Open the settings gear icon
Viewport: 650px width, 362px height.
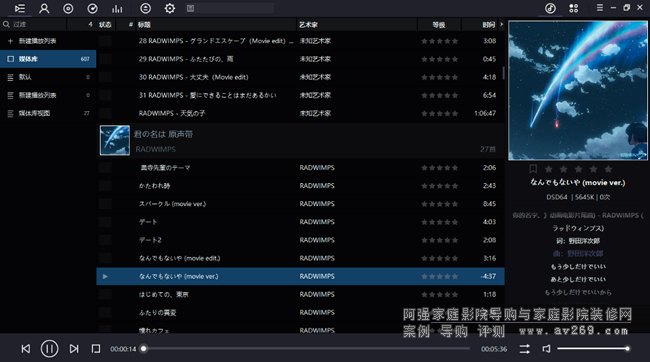[170, 8]
